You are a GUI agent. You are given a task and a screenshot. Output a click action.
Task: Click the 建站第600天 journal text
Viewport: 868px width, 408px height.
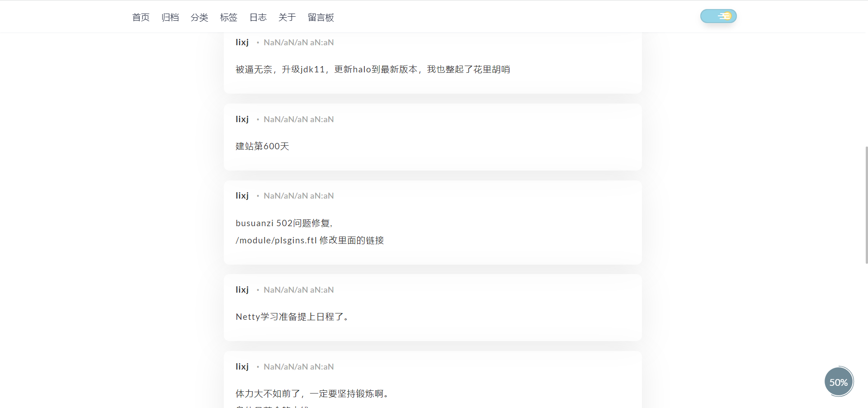262,146
